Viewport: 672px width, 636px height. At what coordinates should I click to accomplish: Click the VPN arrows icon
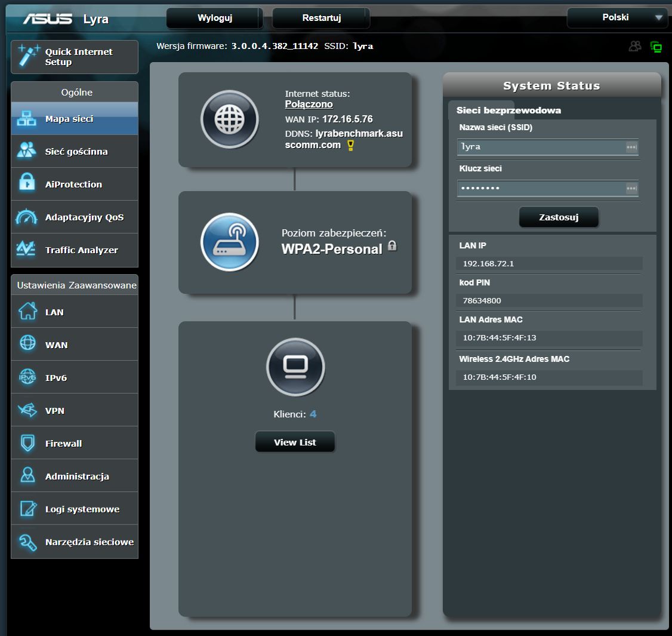[x=27, y=410]
